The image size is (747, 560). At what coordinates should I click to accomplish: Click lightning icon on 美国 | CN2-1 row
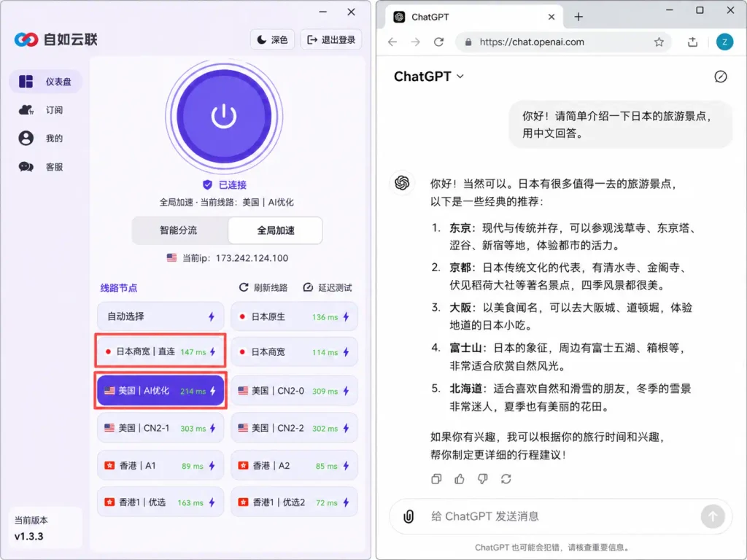(212, 429)
